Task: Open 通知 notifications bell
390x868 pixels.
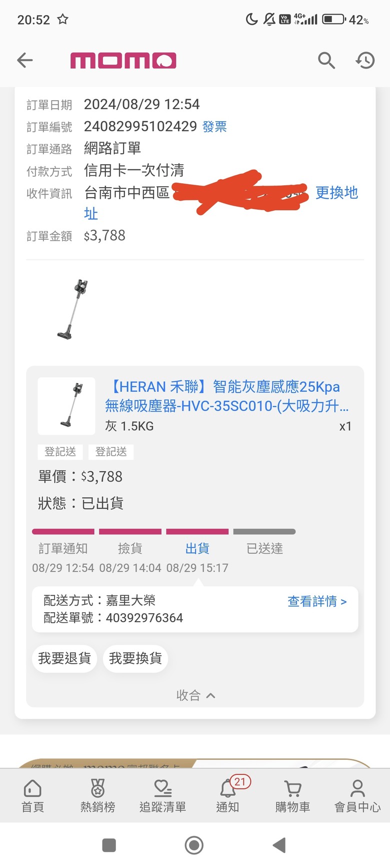Action: 228,796
